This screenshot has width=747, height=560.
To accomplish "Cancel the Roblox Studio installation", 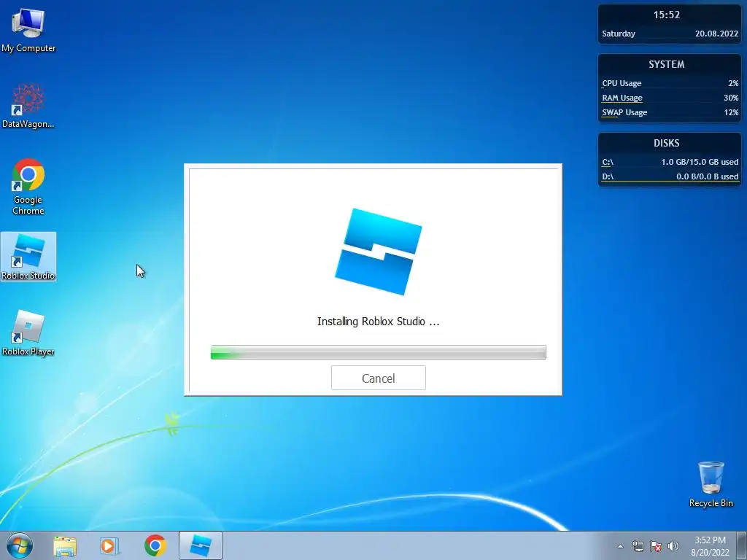I will (x=379, y=378).
